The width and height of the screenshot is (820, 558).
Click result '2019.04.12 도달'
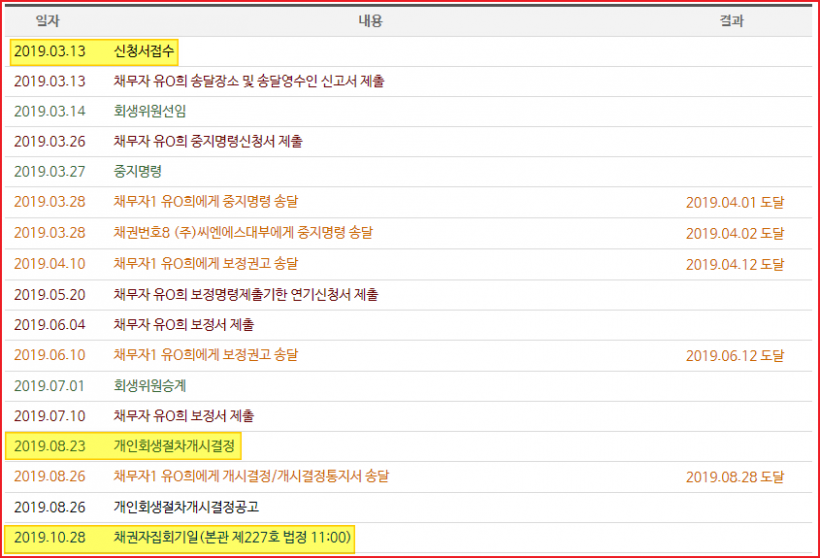pos(735,265)
